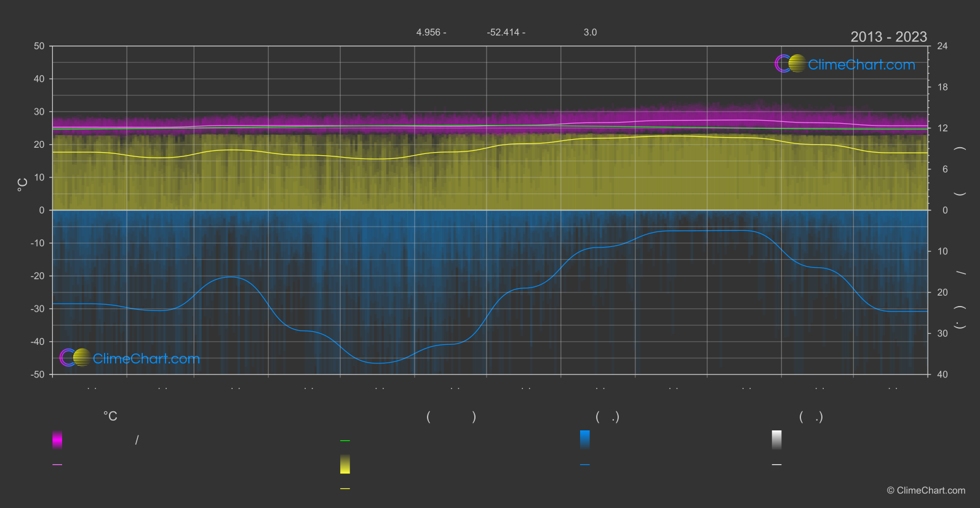Click the ClimeChart logo icon at top right
This screenshot has width=980, height=508.
click(790, 64)
